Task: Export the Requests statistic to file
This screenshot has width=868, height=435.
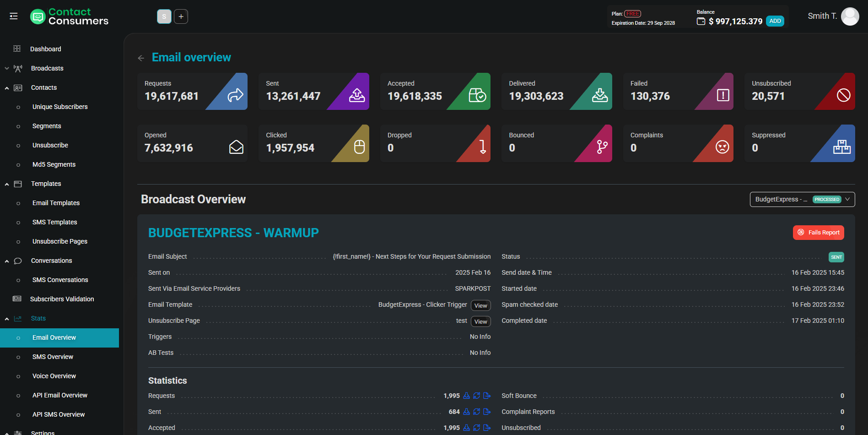Action: 487,396
